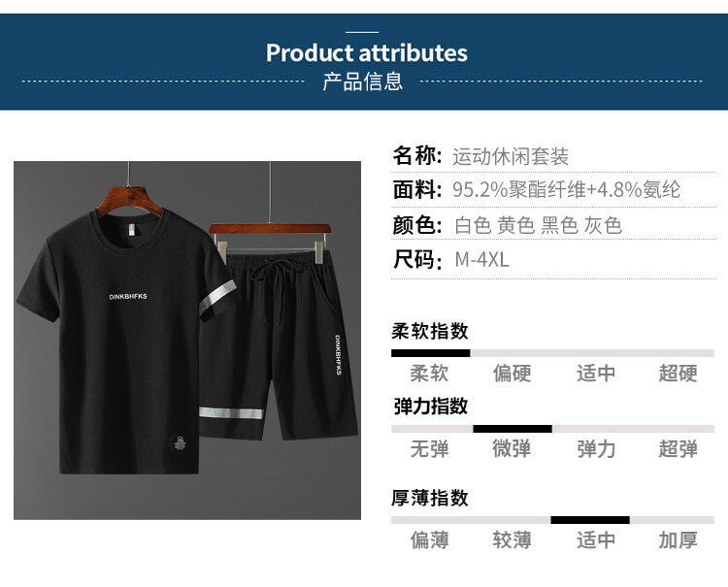The image size is (728, 587).
Task: Click the black softness index bar segment
Action: tap(430, 353)
